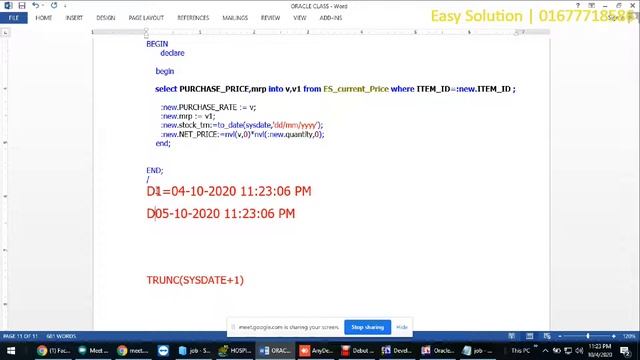
Task: Open the job - S... taskbar item
Action: tap(195, 351)
